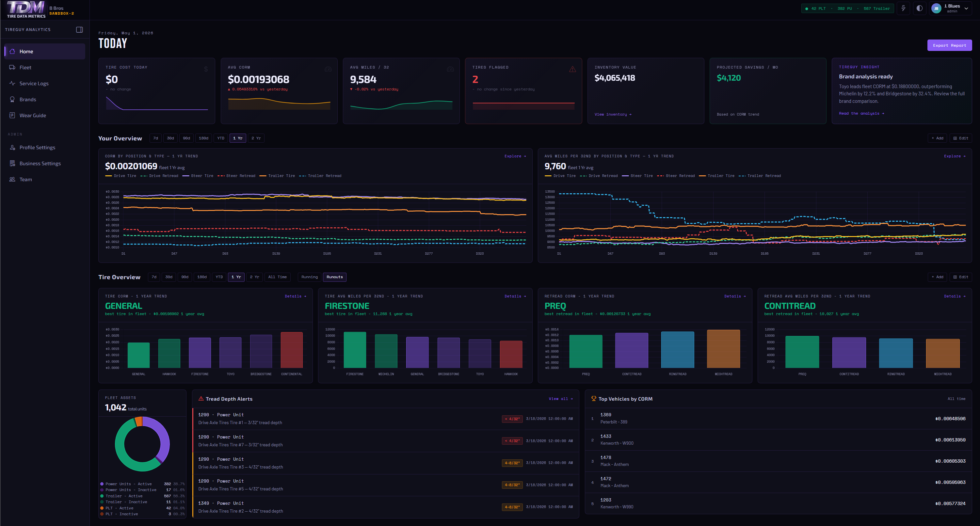Image resolution: width=980 pixels, height=526 pixels.
Task: Add a widget to Your Overview
Action: pos(938,138)
